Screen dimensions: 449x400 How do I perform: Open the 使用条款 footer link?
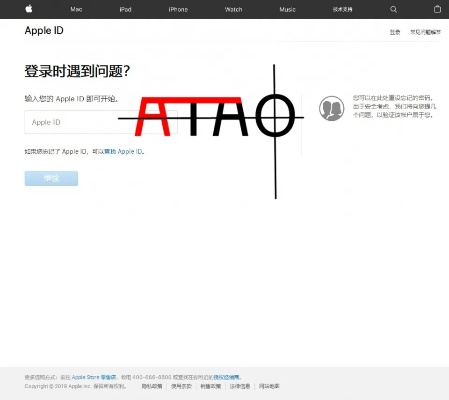pyautogui.click(x=181, y=386)
